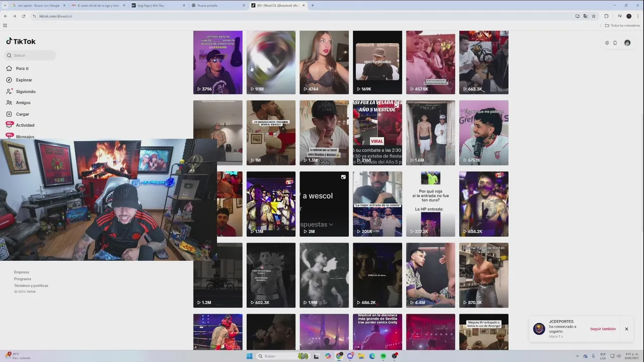644x362 pixels.
Task: Switch to El canal oficial de la Liga tab
Action: coord(98,6)
